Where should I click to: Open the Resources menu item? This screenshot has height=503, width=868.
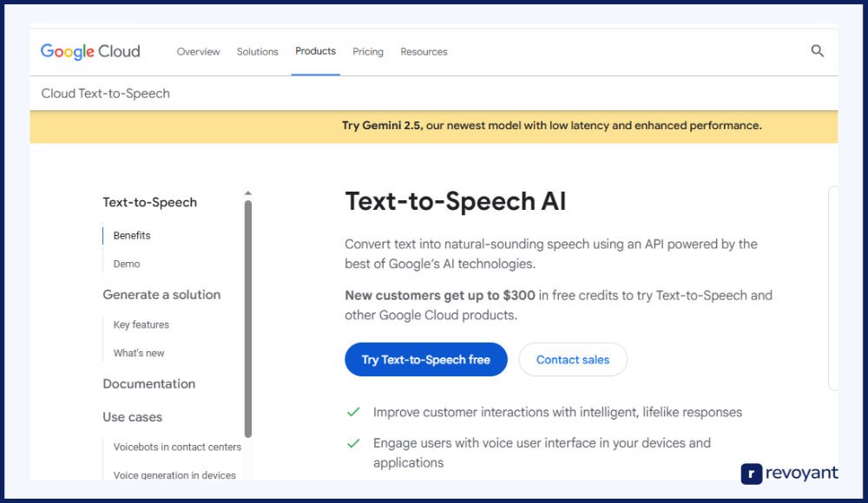pyautogui.click(x=424, y=51)
